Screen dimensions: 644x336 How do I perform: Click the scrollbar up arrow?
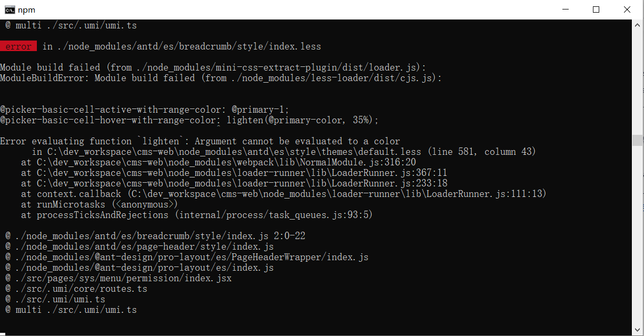tap(637, 24)
